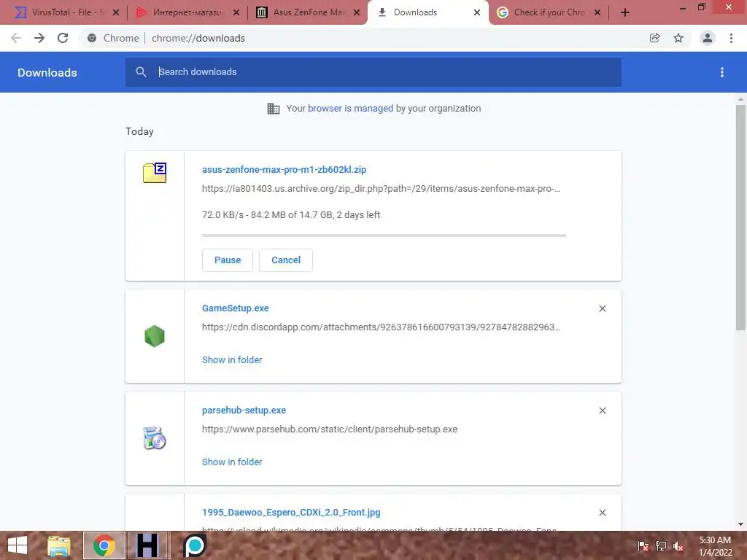Open the asus-zenfone-max-pro-m1-zb602kl.zip link
The image size is (747, 560).
[284, 169]
